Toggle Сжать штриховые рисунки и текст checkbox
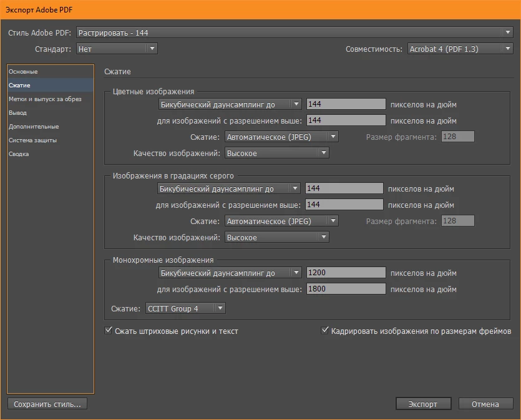 (x=109, y=330)
